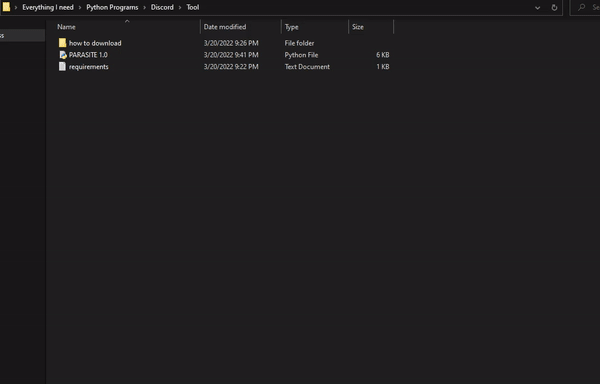
Task: Click the File folder type cell
Action: coord(299,43)
